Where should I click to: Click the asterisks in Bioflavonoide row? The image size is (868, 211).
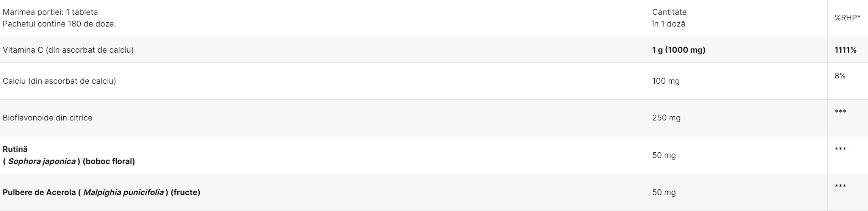841,112
